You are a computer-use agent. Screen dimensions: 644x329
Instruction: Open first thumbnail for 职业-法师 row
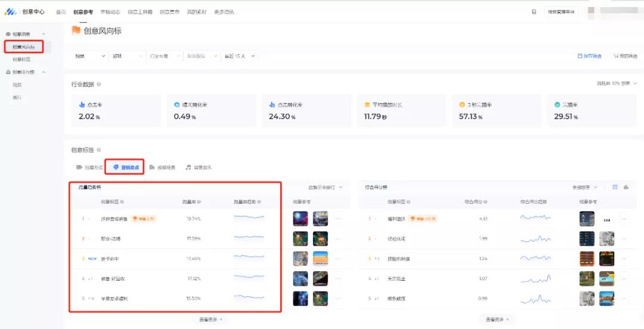pos(301,238)
